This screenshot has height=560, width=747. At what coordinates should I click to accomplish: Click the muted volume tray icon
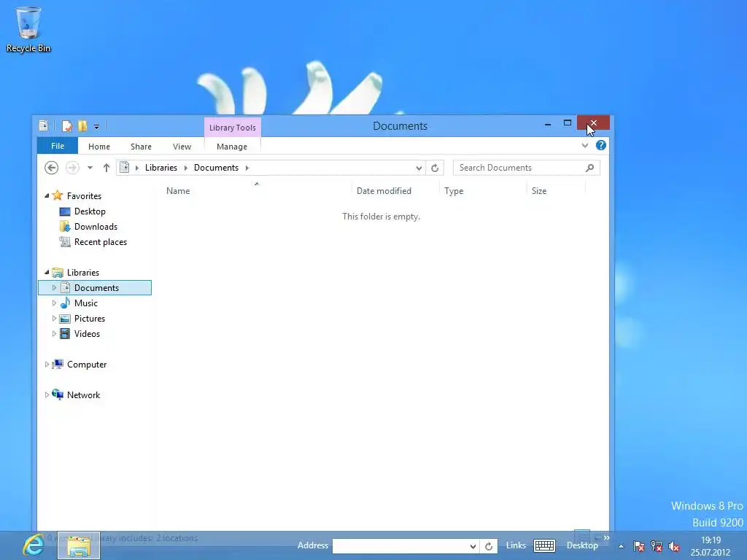click(673, 546)
